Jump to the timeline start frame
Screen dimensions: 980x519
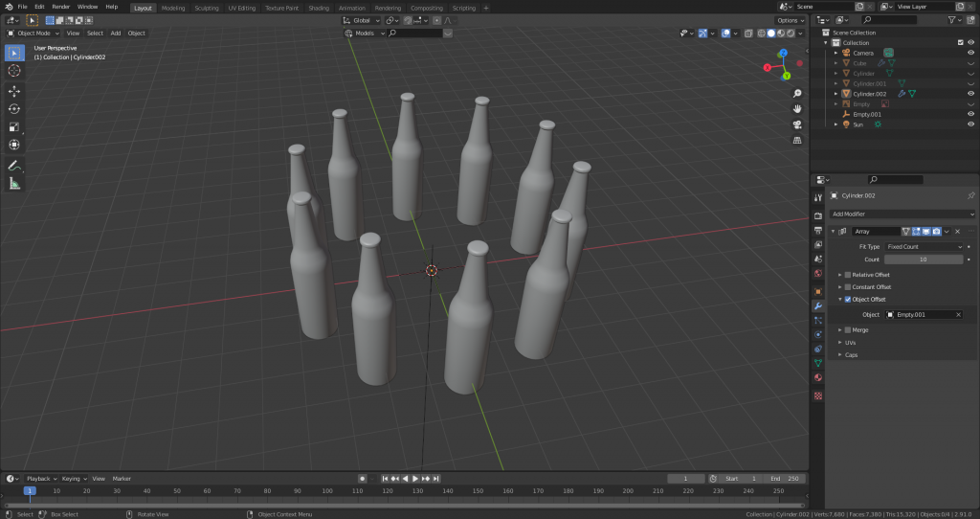(x=385, y=479)
